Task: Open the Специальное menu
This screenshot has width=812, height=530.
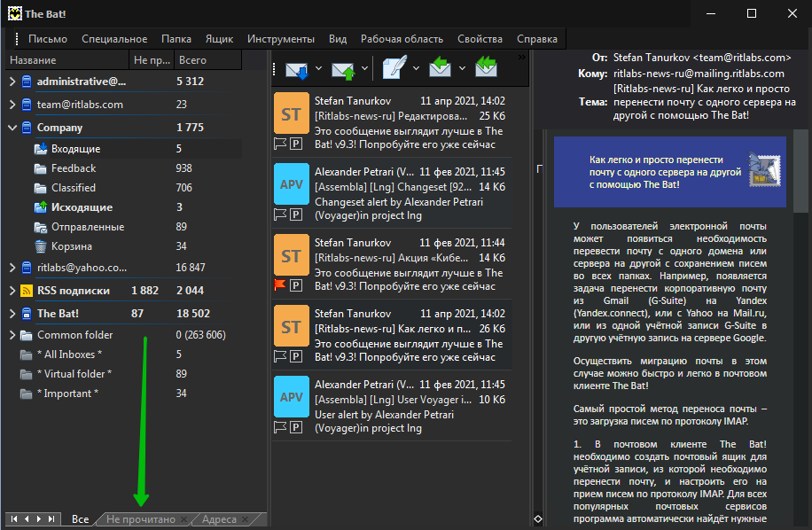Action: point(114,39)
